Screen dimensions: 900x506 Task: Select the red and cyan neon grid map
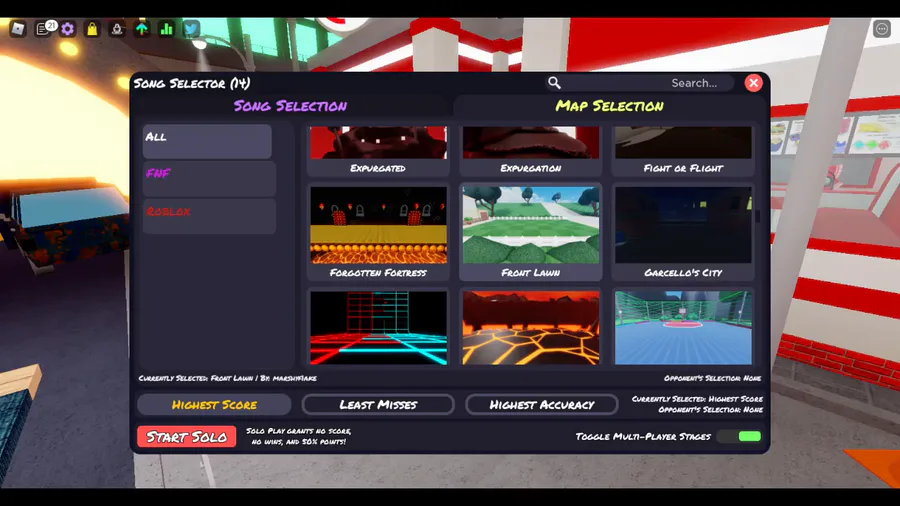tap(378, 328)
